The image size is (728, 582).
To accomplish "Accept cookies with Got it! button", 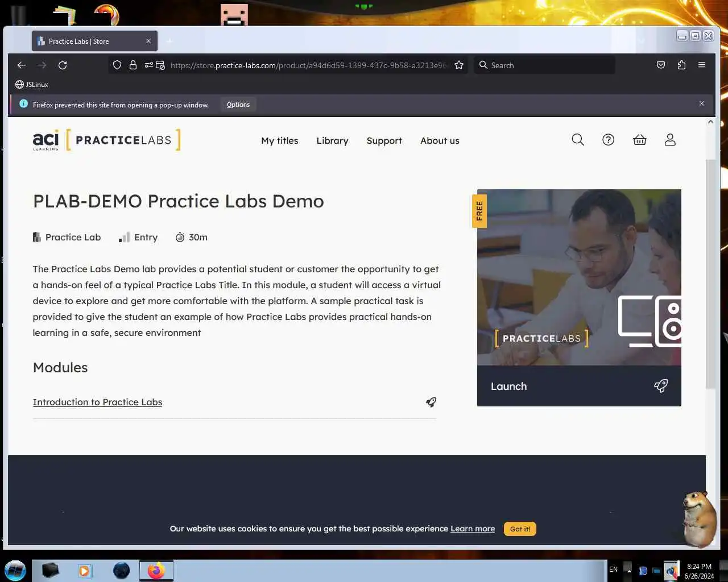I will click(x=520, y=529).
